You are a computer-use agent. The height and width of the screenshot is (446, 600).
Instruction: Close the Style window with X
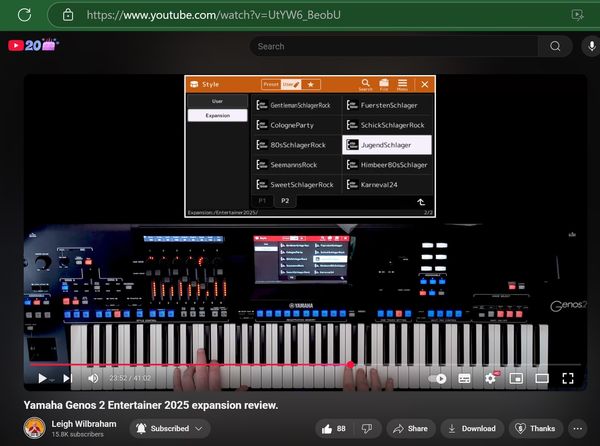425,85
